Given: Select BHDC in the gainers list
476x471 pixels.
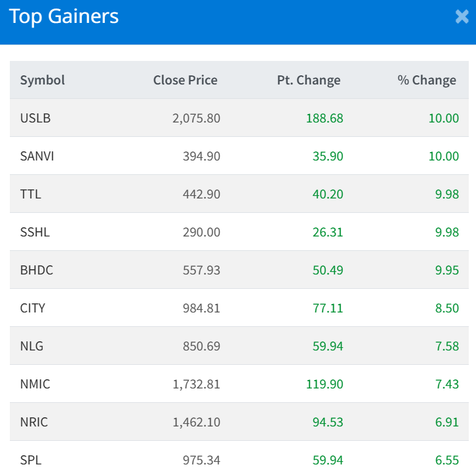Looking at the screenshot, I should [36, 271].
